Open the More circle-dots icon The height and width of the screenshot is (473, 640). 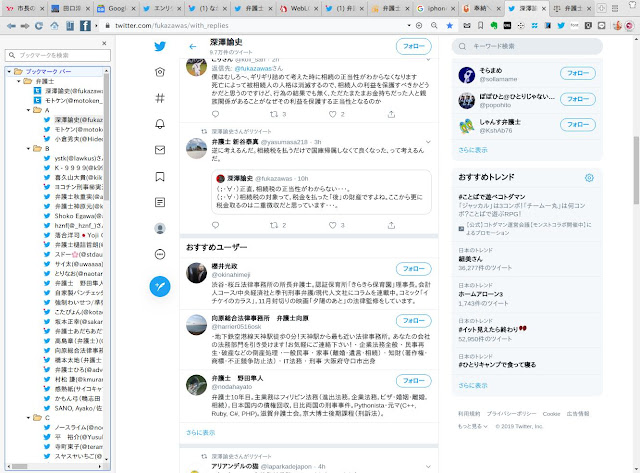point(160,254)
